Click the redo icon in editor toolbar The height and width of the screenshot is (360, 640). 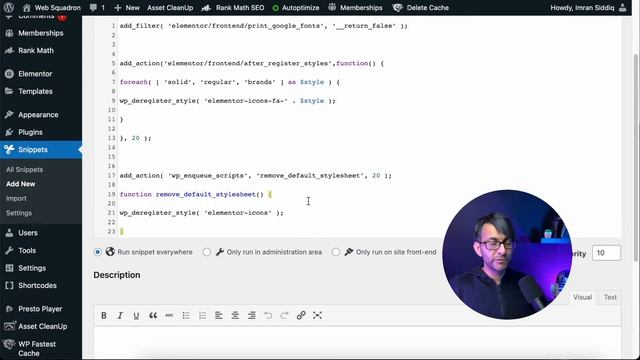(x=284, y=315)
